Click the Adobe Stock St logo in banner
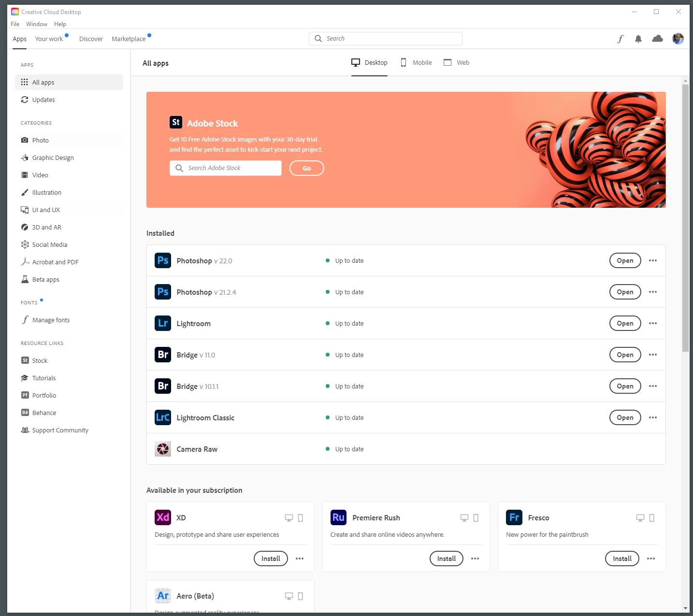This screenshot has width=693, height=616. [176, 122]
